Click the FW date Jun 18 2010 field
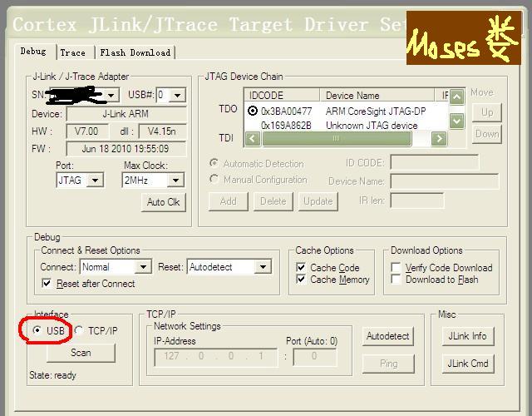This screenshot has height=416, width=532. point(126,149)
